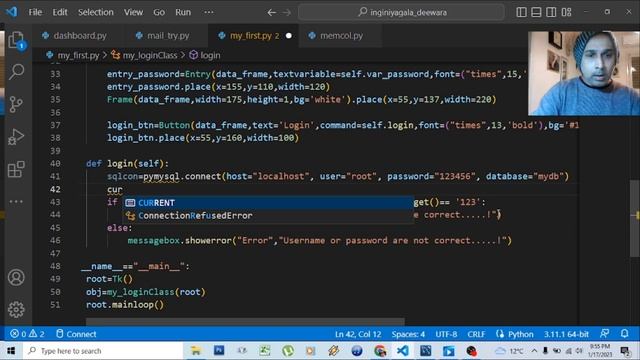Open the Windows action center icon
The height and width of the screenshot is (360, 640).
pyautogui.click(x=625, y=351)
